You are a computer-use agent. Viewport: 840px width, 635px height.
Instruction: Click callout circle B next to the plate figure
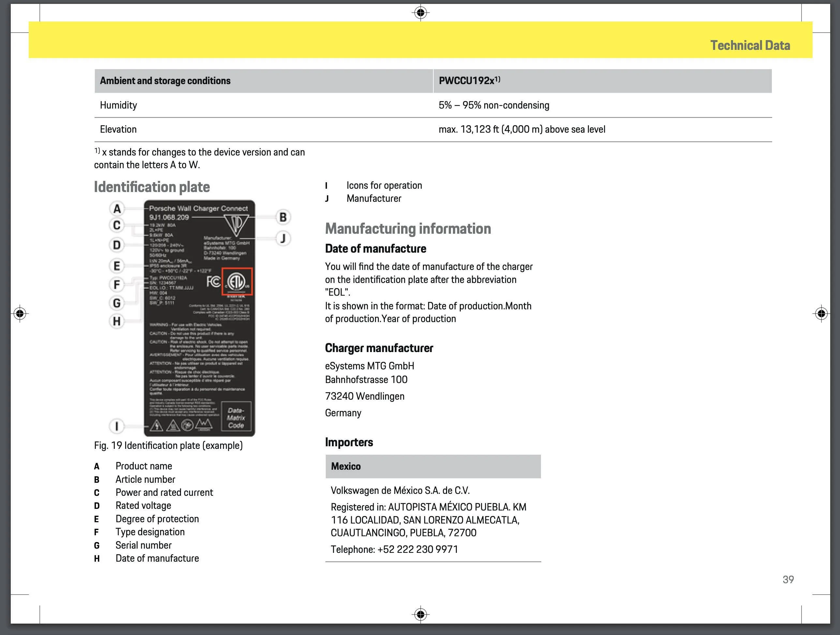[x=283, y=217]
